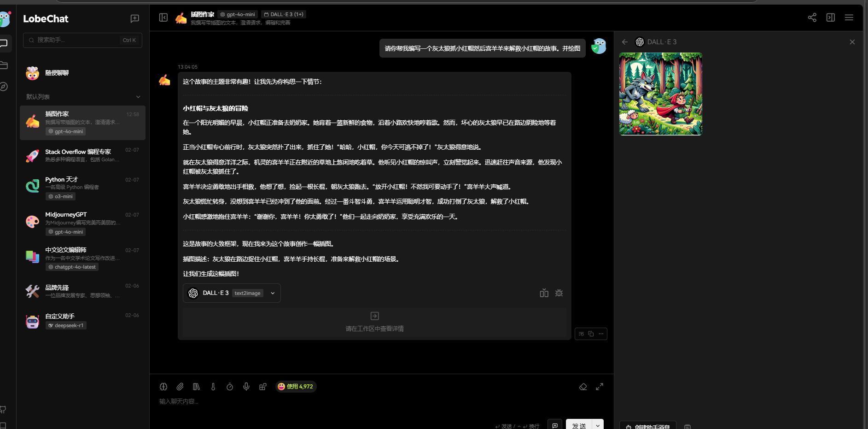Toggle the topic panel icon in header
The height and width of the screenshot is (429, 868).
pyautogui.click(x=831, y=18)
